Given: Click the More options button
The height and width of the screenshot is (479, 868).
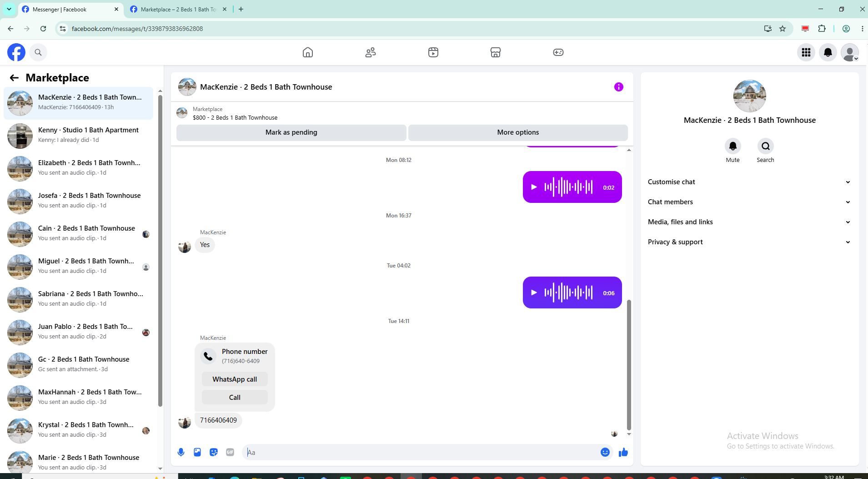Looking at the screenshot, I should [x=518, y=132].
